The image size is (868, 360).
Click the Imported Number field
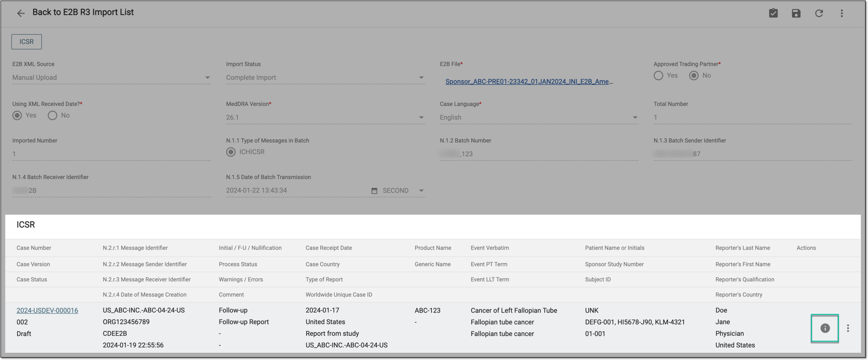(111, 154)
